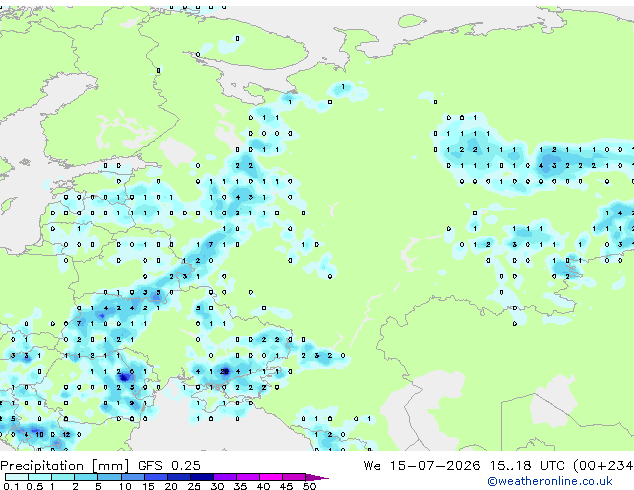Select the 45–50 mm legend swatch

click(294, 477)
